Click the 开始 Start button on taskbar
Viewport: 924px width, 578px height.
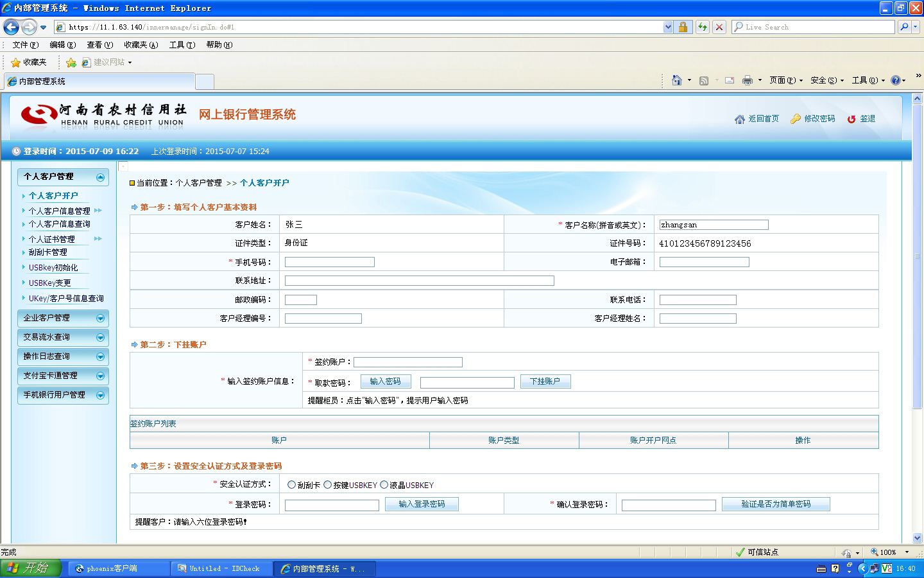(31, 568)
